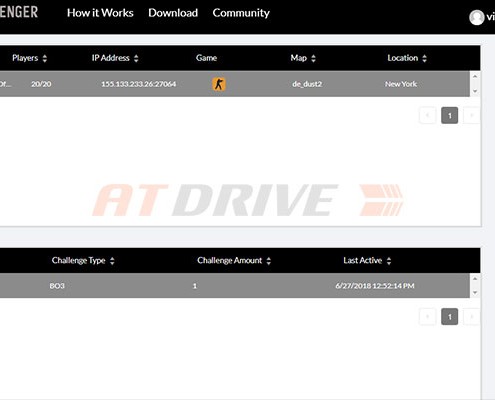Go to next page of challenge list
495x400 pixels.
click(472, 317)
